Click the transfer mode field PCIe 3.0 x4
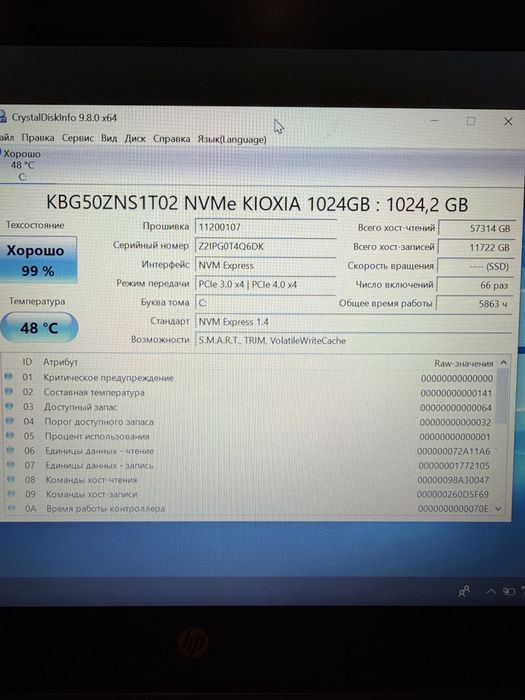 coord(265,284)
